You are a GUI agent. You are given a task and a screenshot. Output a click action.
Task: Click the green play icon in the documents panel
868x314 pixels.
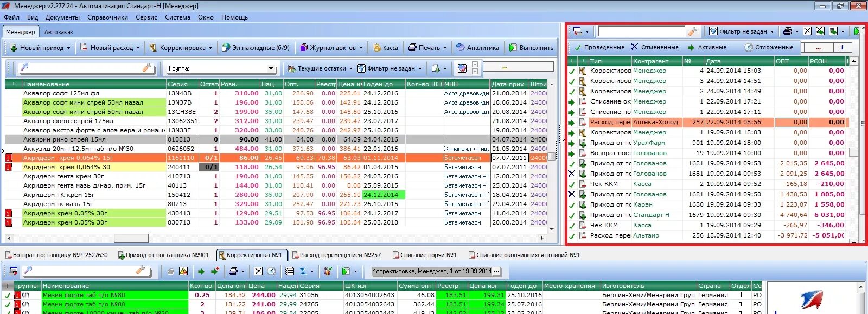(857, 31)
